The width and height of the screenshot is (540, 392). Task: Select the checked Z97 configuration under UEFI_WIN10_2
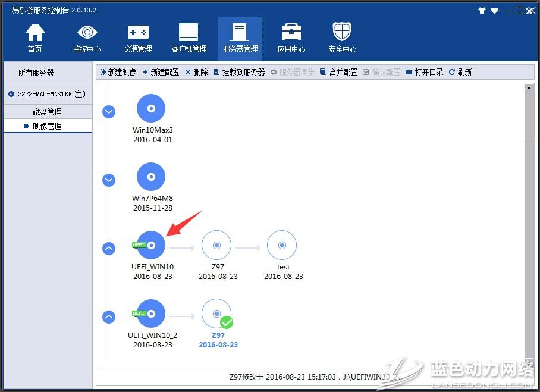pos(216,313)
